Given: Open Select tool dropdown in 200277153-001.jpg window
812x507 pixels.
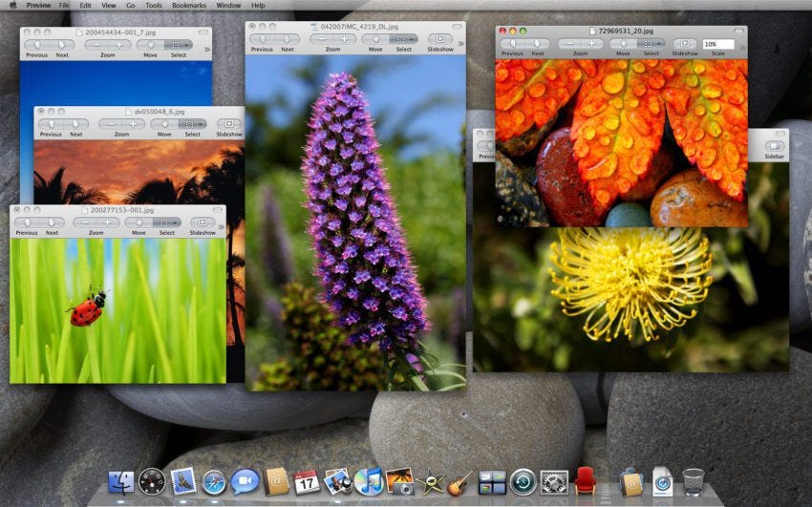Looking at the screenshot, I should coord(177,222).
